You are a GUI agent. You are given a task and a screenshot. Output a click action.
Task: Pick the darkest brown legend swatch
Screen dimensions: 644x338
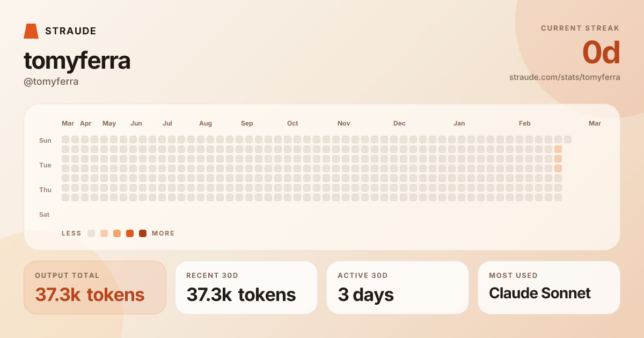143,233
